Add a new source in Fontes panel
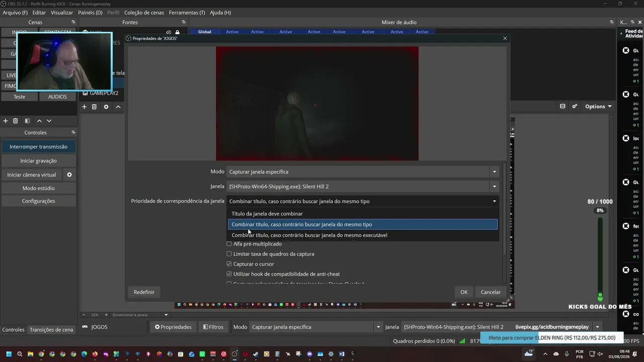The image size is (644, 362). 85,107
